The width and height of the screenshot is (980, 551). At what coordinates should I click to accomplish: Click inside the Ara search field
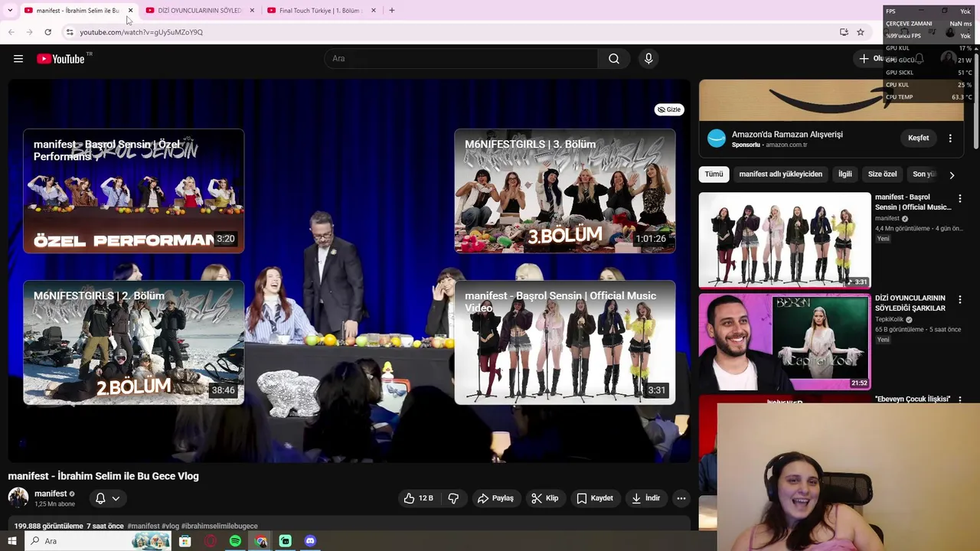[461, 59]
